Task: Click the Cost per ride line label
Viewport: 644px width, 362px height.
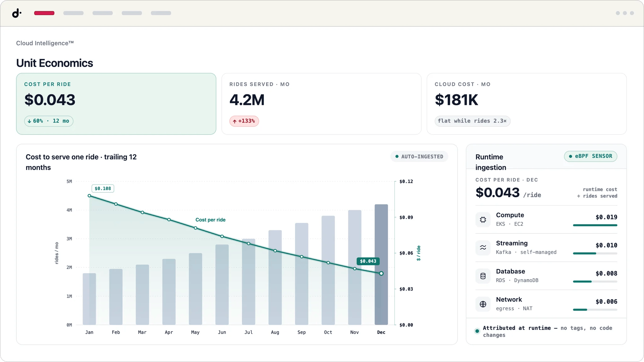Action: click(x=210, y=220)
